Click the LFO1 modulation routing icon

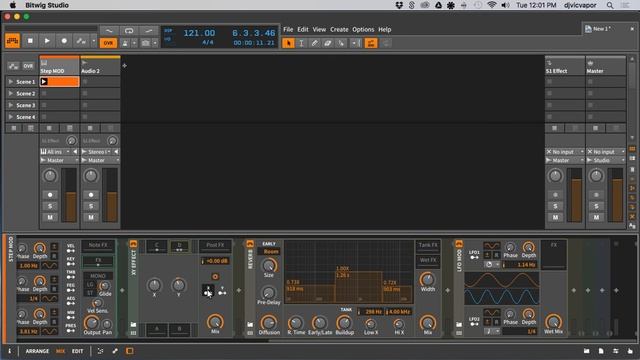click(x=474, y=255)
